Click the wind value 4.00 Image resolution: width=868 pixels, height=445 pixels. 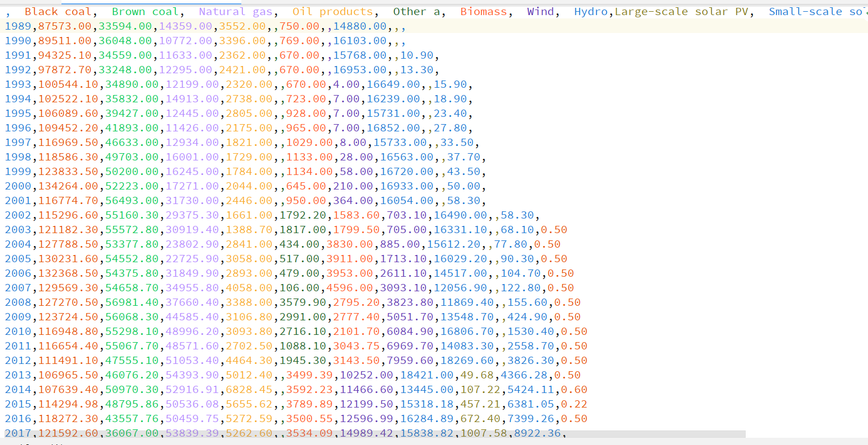pos(346,84)
